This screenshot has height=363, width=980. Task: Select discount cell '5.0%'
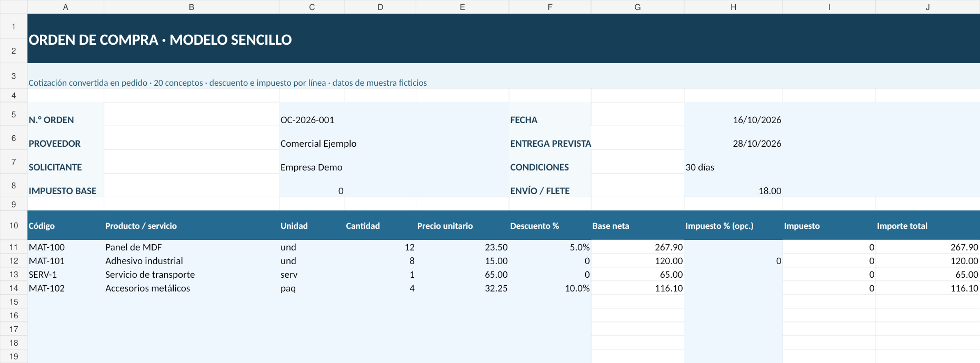point(550,247)
